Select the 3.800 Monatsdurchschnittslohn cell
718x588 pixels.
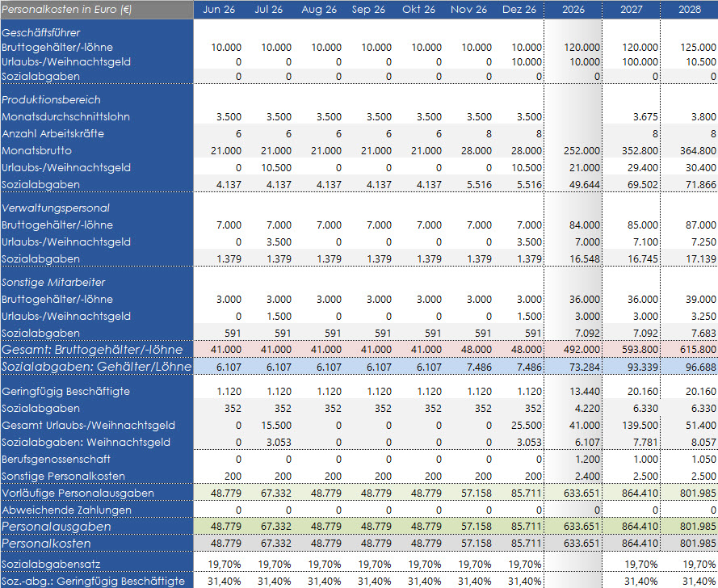coord(703,117)
